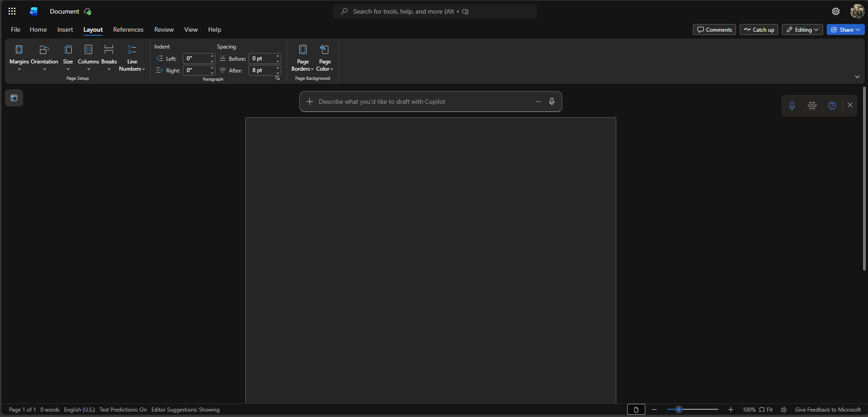Toggle Text Predictions in the status bar
868x417 pixels.
coord(122,409)
